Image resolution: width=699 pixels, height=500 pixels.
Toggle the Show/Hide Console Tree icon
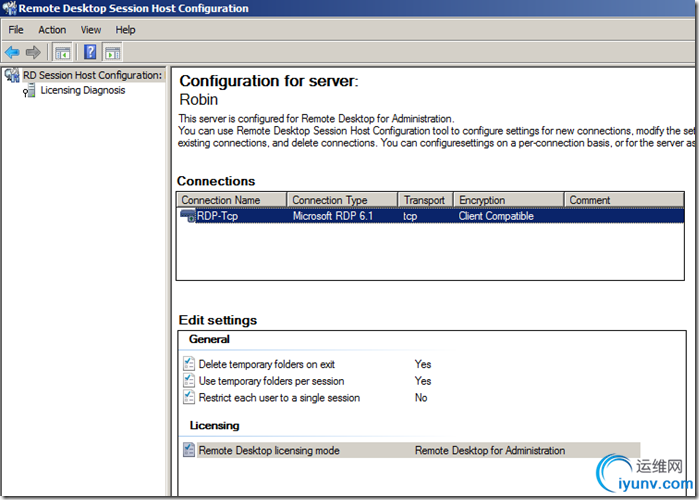point(62,52)
